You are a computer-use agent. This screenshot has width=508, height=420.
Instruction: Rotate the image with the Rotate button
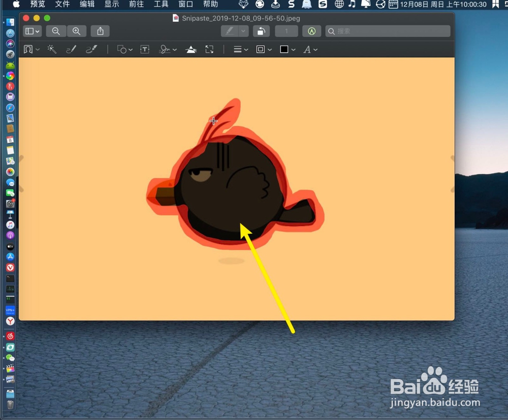pos(261,31)
